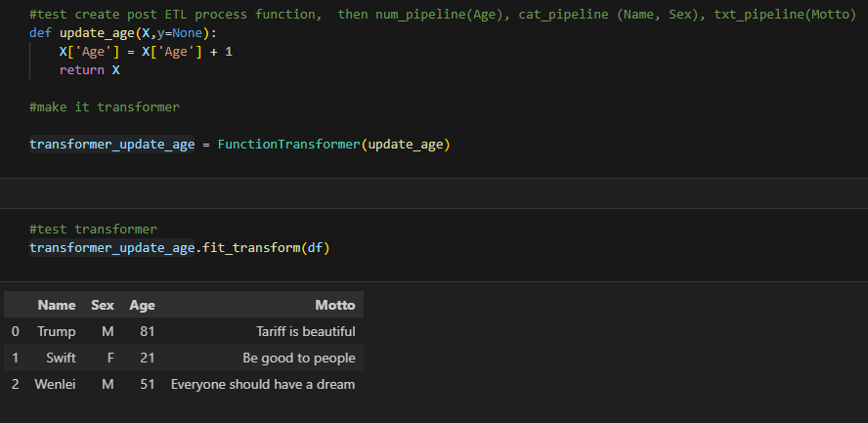Click the '#make it transformer' comment
The width and height of the screenshot is (868, 423).
[105, 106]
